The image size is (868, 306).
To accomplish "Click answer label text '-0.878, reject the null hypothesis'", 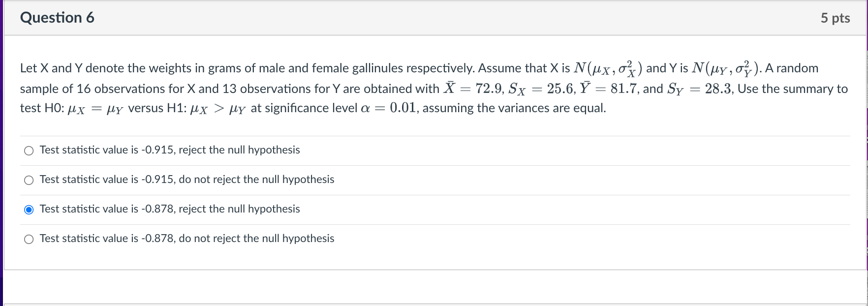I will (170, 209).
